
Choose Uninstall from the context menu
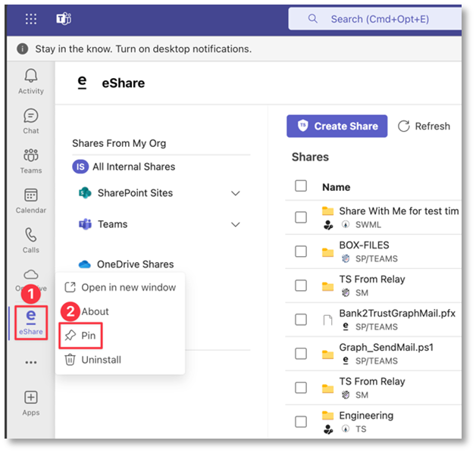[x=93, y=360]
